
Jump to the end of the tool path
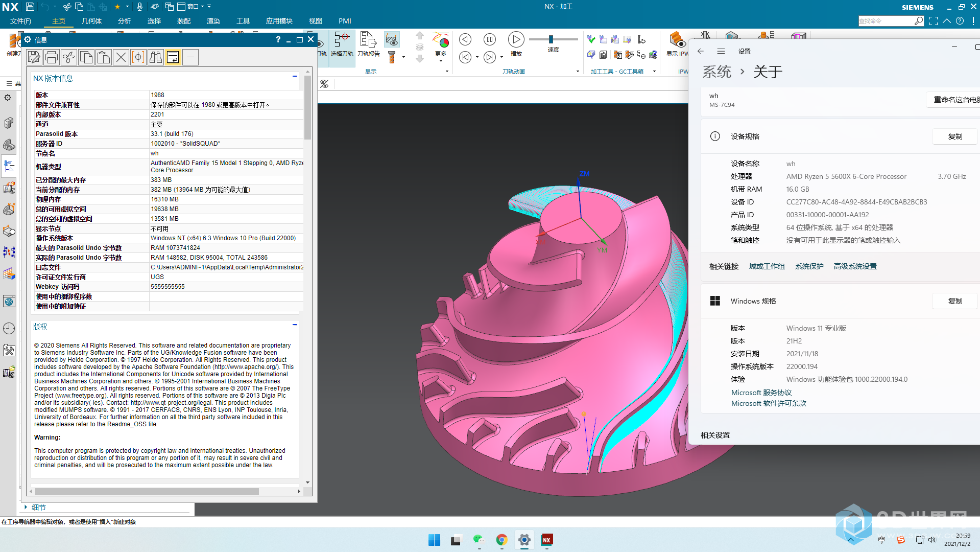(490, 57)
